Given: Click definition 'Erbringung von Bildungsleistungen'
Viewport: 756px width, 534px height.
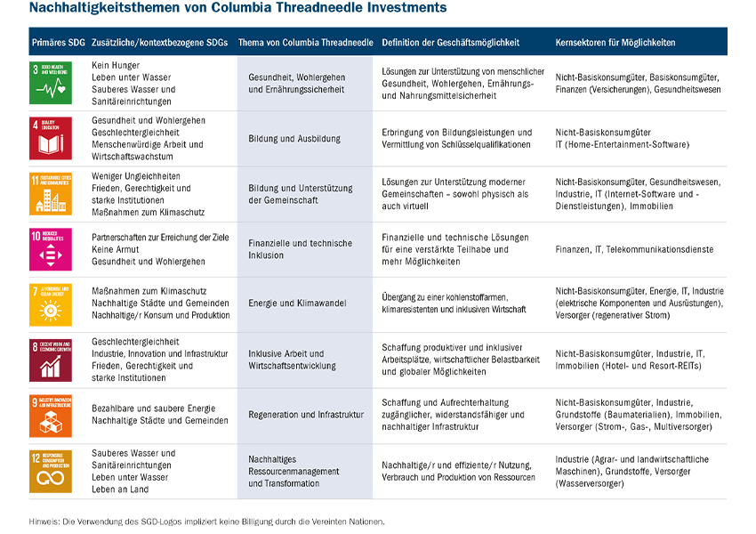Looking at the screenshot, I should (457, 139).
